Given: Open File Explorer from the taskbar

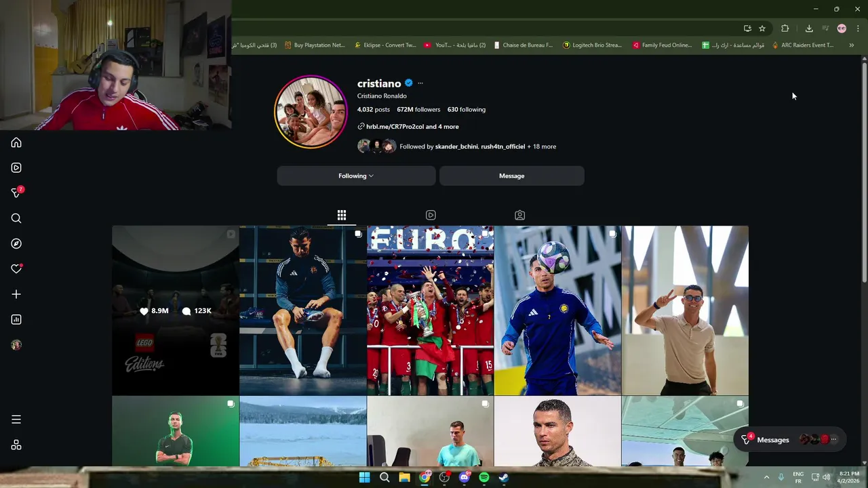Looking at the screenshot, I should pyautogui.click(x=404, y=477).
